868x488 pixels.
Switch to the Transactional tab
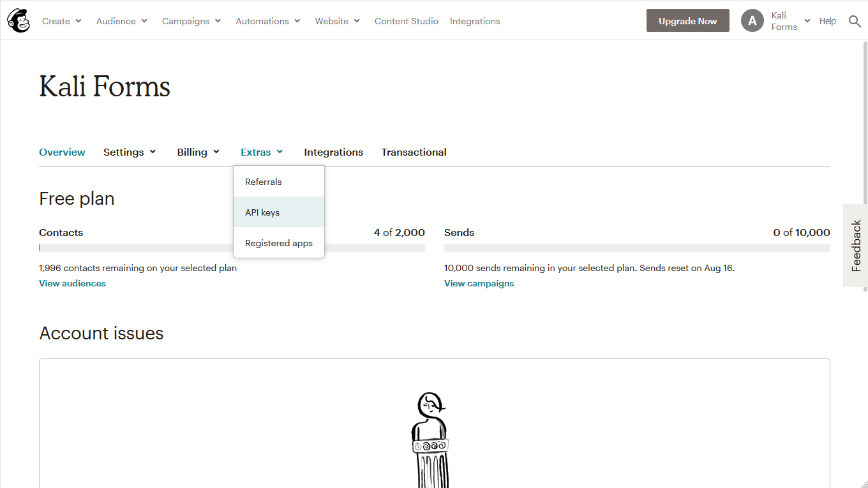point(414,152)
